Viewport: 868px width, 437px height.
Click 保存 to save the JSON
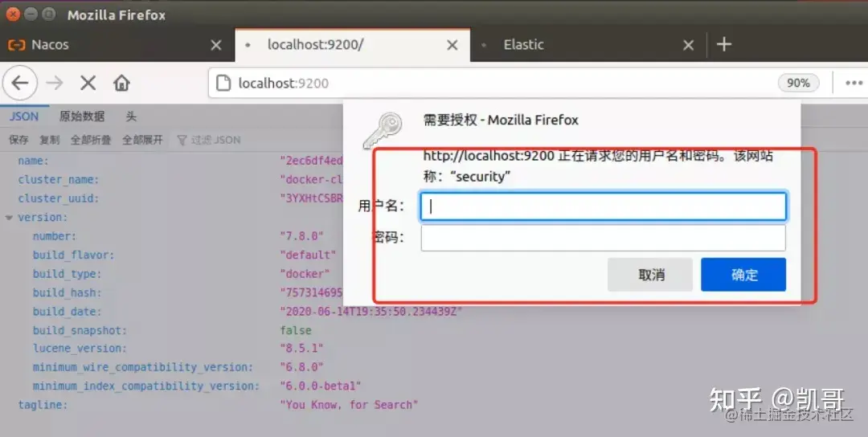(18, 140)
